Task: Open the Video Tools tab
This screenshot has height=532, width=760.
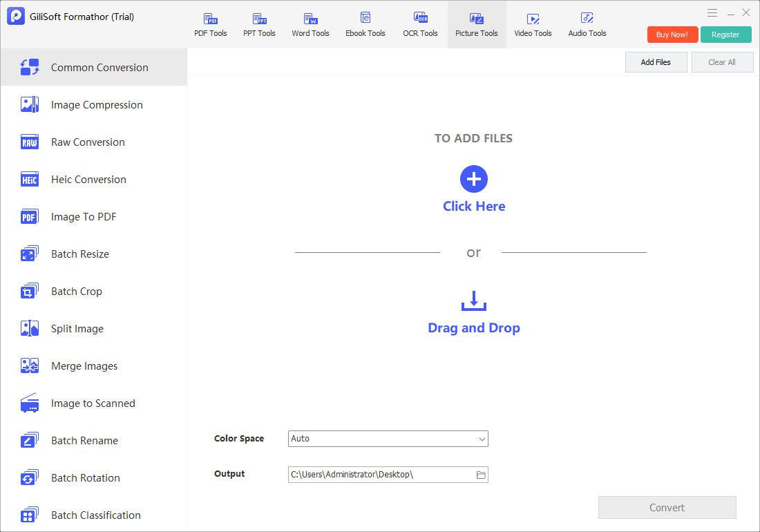Action: click(x=533, y=25)
